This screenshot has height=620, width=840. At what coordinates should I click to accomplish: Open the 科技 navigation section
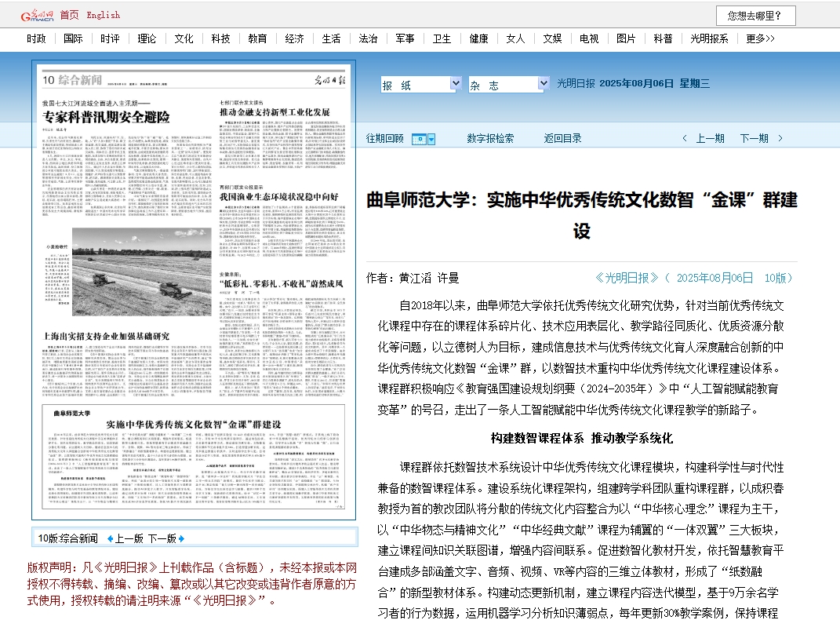221,38
